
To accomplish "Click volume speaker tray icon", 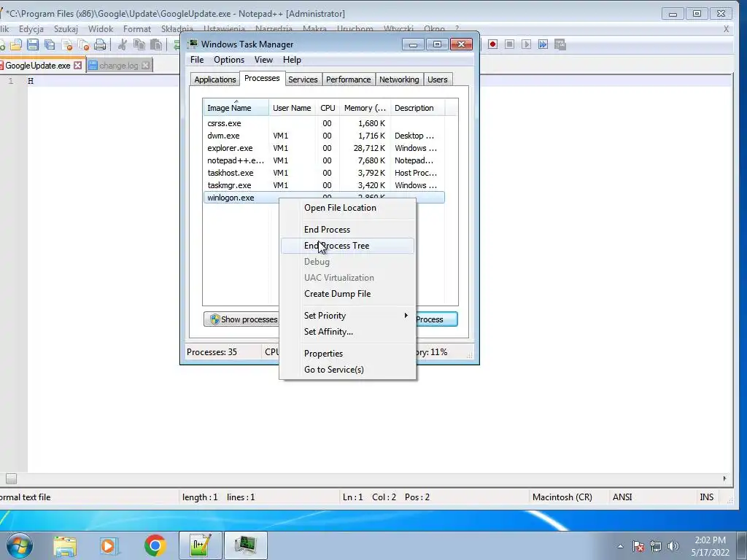I will tap(673, 546).
